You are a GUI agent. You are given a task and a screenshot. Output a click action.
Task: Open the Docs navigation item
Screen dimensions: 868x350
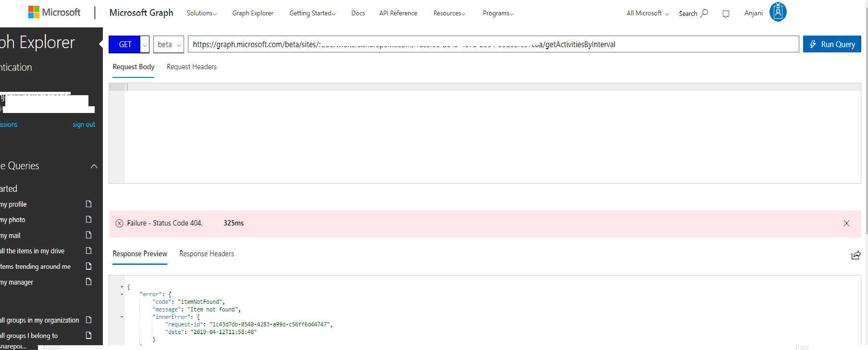(358, 13)
